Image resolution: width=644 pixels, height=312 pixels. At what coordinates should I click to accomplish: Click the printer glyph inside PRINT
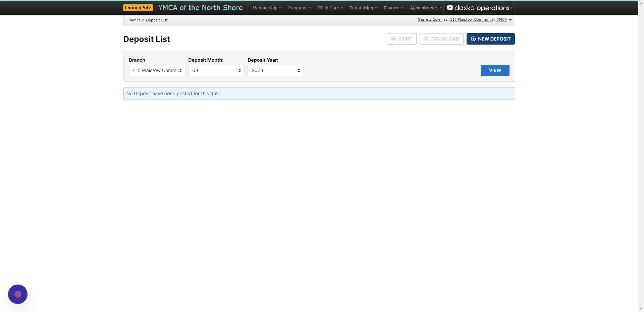(393, 39)
